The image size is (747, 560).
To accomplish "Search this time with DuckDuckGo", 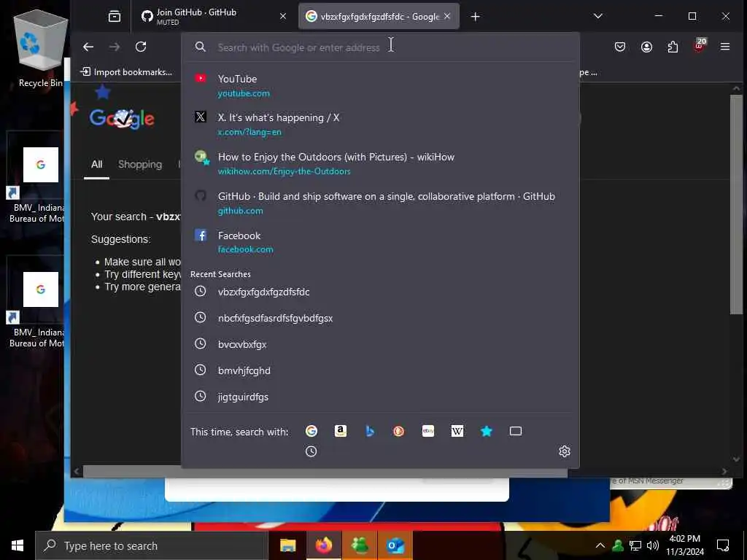I will [399, 431].
